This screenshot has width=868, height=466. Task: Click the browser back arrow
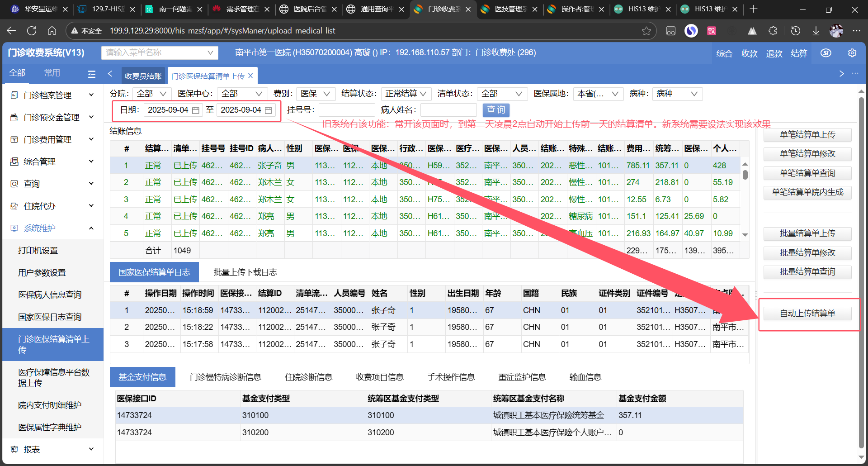11,31
